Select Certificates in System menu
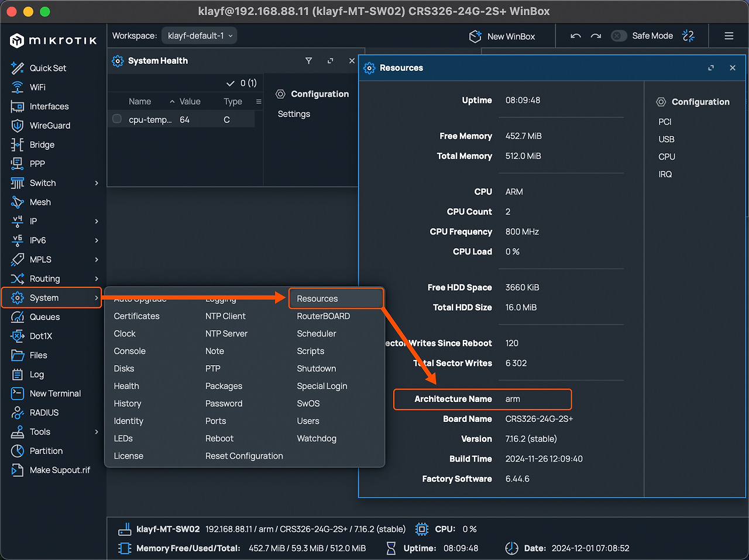 tap(136, 316)
